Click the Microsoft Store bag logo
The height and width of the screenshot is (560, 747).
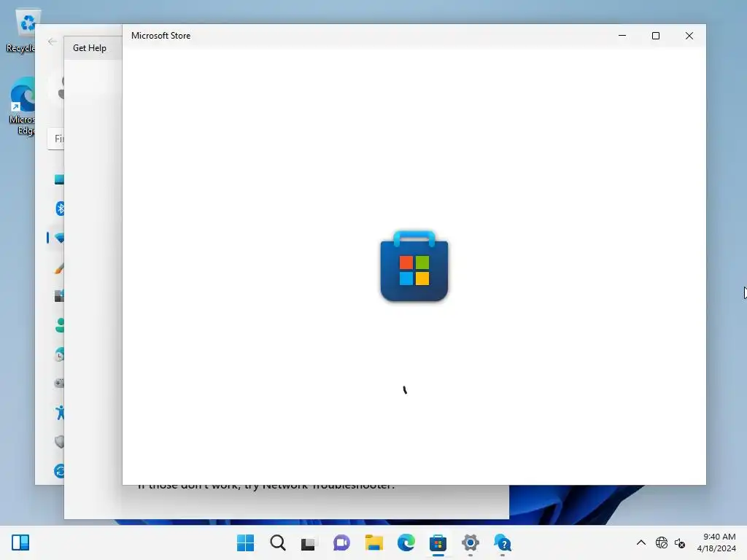pyautogui.click(x=414, y=266)
